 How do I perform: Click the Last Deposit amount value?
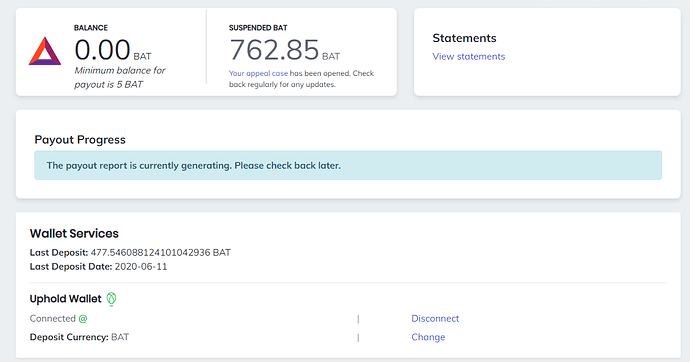161,252
